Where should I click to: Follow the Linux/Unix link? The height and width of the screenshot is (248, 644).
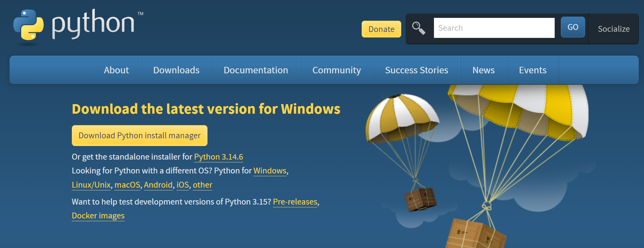click(x=91, y=185)
